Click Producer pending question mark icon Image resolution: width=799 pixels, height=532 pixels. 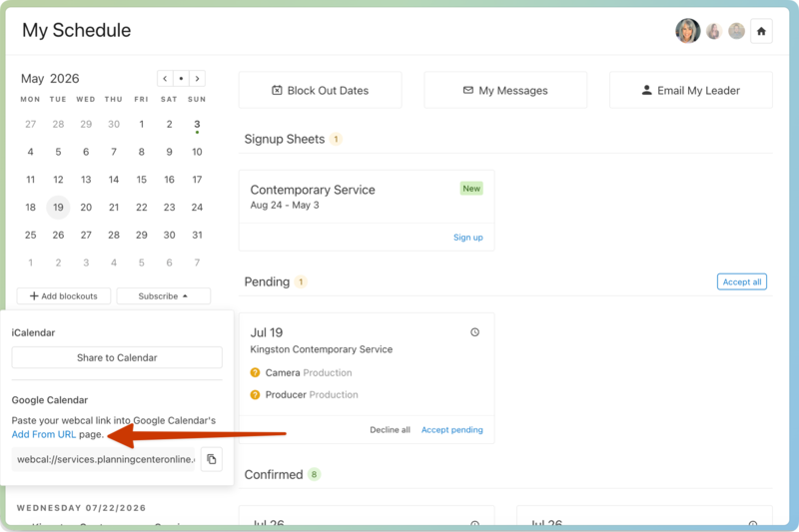pos(256,394)
